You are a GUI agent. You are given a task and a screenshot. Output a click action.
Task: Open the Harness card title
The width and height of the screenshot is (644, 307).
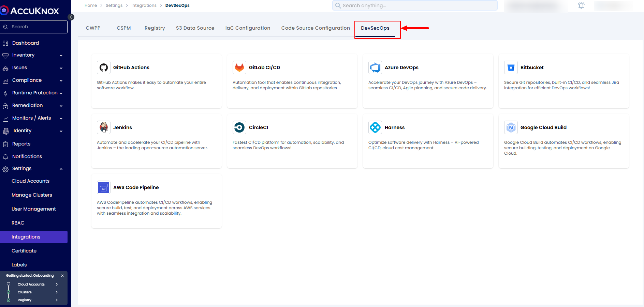pos(395,127)
